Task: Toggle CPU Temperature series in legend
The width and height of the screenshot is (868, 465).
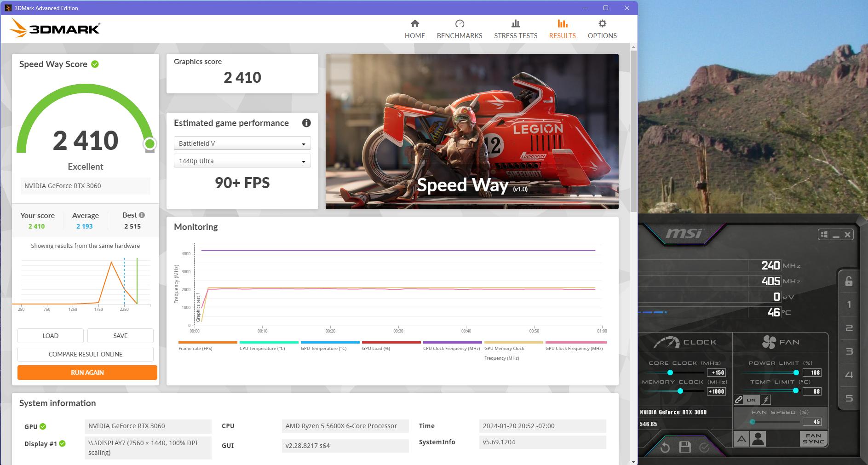Action: [x=269, y=346]
